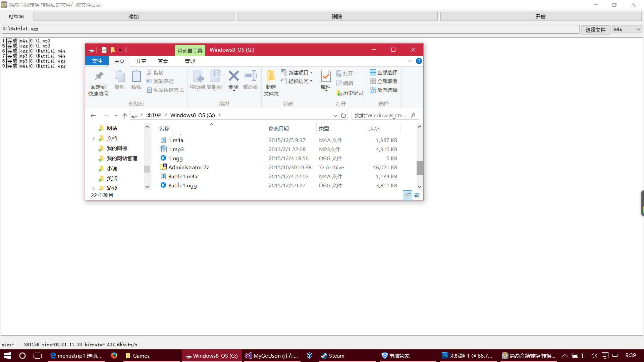Open Explorer help question mark icon
644x362 pixels.
point(419,61)
